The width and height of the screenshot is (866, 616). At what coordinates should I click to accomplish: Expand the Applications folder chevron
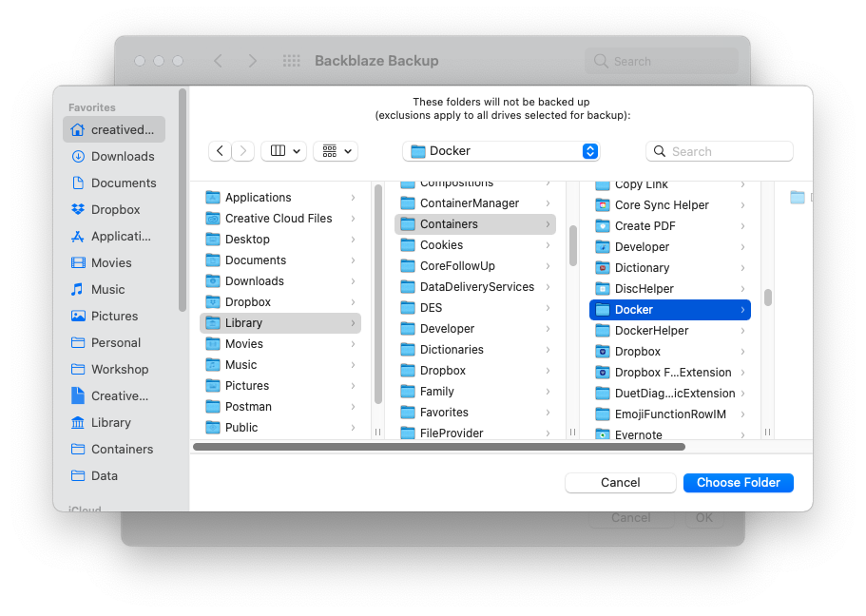[353, 198]
